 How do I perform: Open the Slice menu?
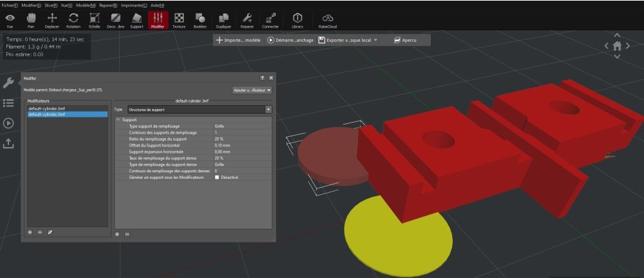click(x=52, y=5)
